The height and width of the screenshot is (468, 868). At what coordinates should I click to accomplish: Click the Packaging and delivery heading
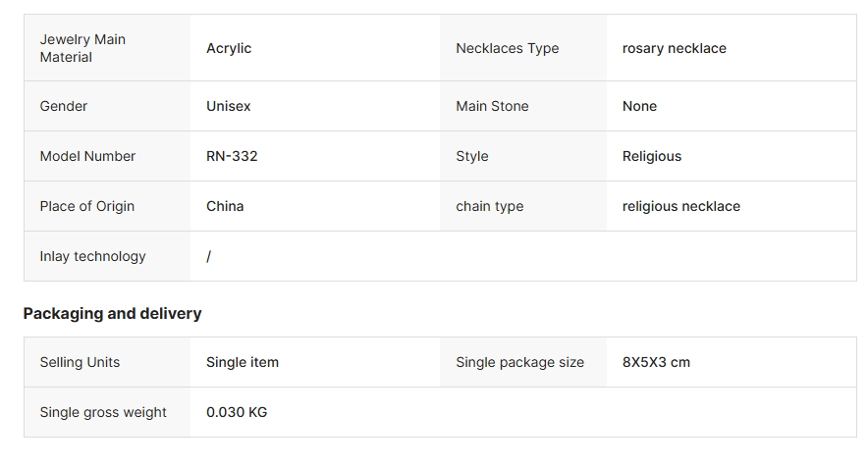point(112,314)
